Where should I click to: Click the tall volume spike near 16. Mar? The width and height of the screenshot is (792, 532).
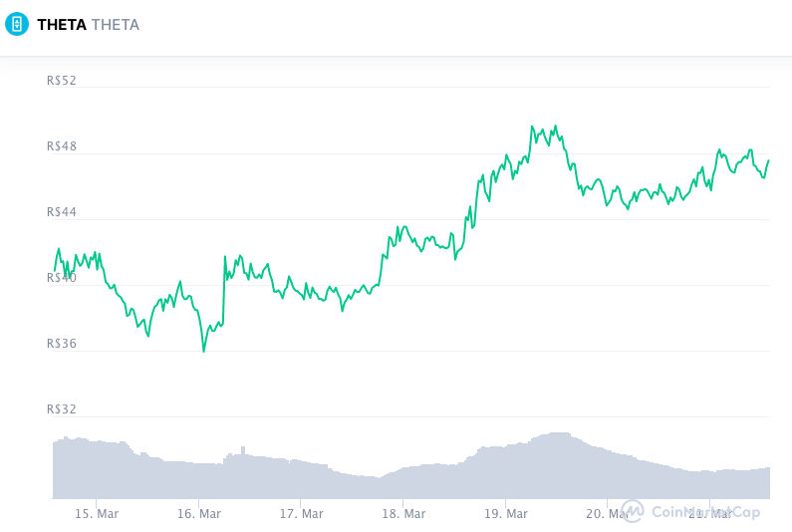click(243, 449)
